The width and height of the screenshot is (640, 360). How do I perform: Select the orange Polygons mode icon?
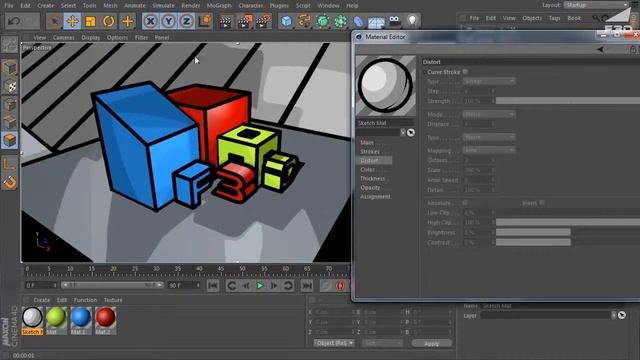point(9,140)
